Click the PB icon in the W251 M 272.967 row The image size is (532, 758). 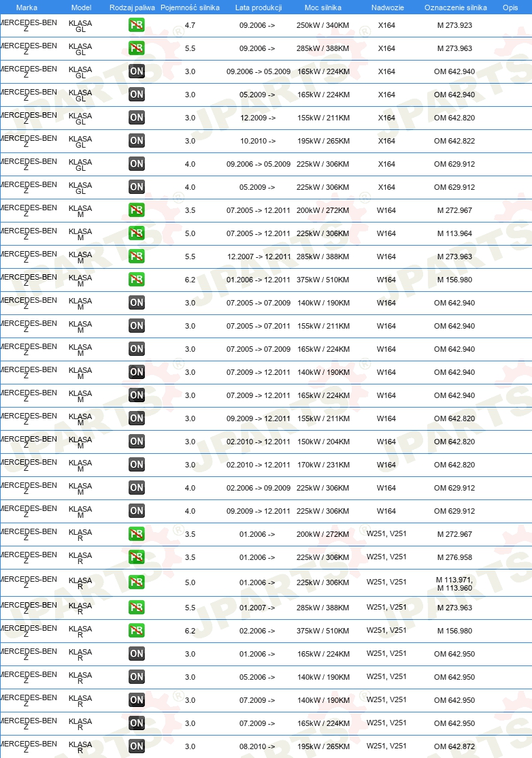pyautogui.click(x=137, y=534)
